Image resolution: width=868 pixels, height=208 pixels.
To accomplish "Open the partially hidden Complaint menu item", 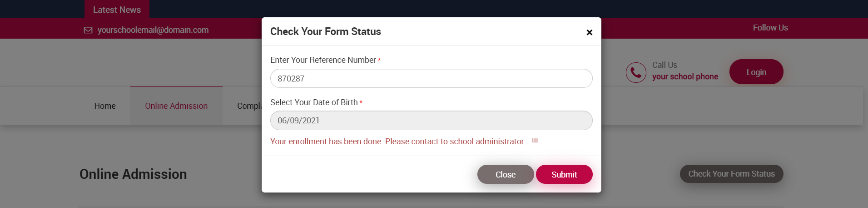I will pos(249,106).
